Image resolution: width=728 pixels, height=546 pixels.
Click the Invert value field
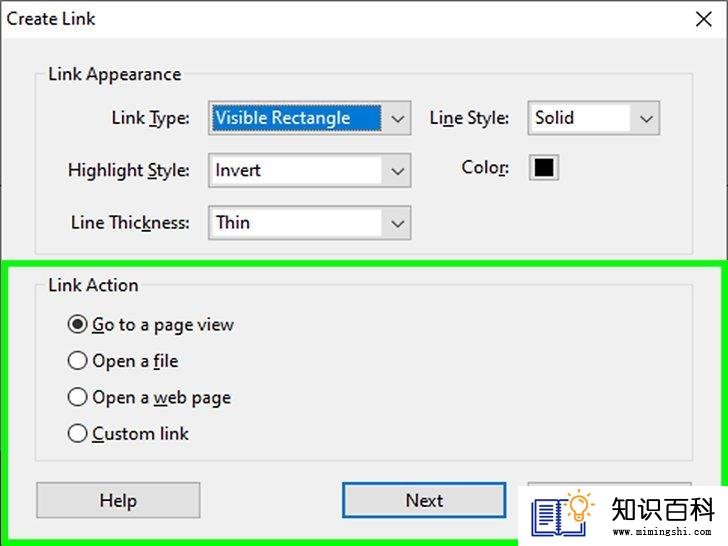click(x=295, y=171)
